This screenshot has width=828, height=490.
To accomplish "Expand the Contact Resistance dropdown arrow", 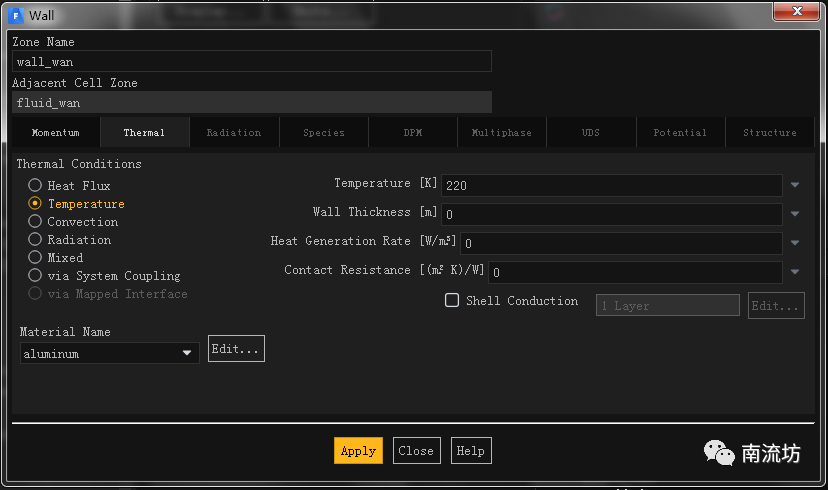I will tap(795, 272).
